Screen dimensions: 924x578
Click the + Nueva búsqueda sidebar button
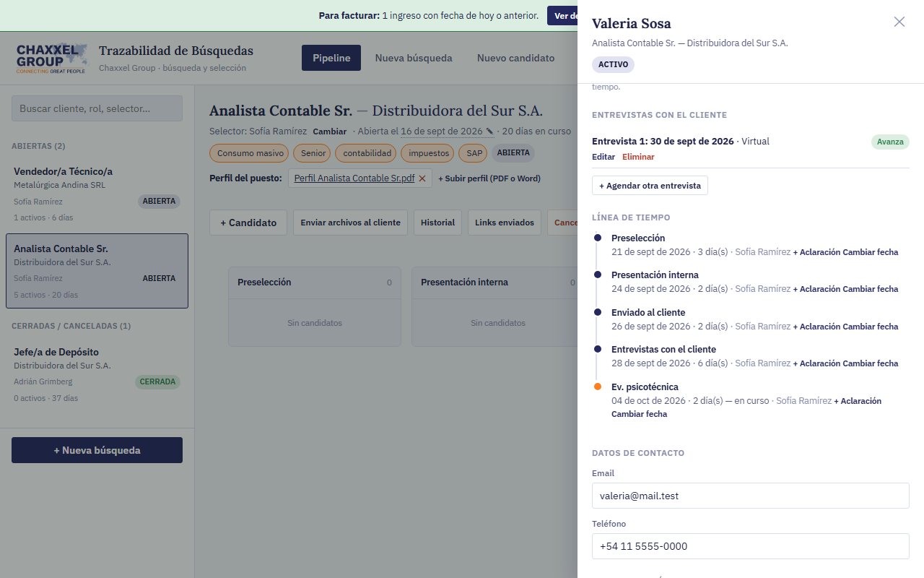click(97, 450)
